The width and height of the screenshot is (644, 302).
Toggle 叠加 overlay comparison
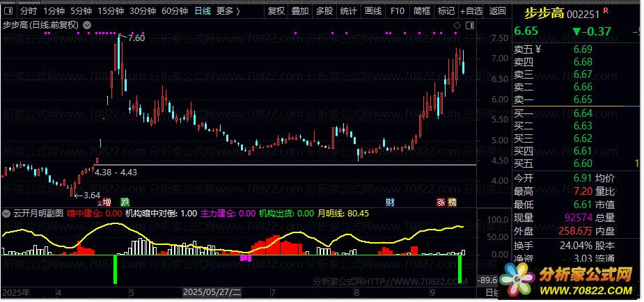pyautogui.click(x=300, y=11)
